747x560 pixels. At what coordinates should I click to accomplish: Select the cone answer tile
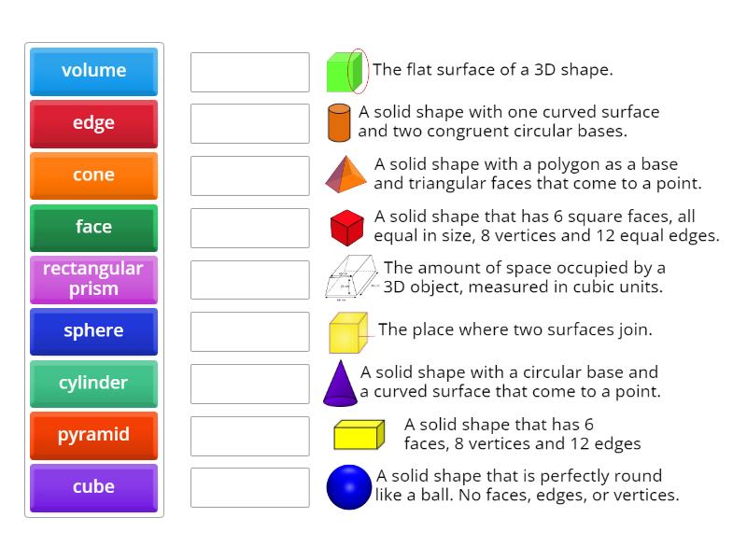(x=93, y=175)
